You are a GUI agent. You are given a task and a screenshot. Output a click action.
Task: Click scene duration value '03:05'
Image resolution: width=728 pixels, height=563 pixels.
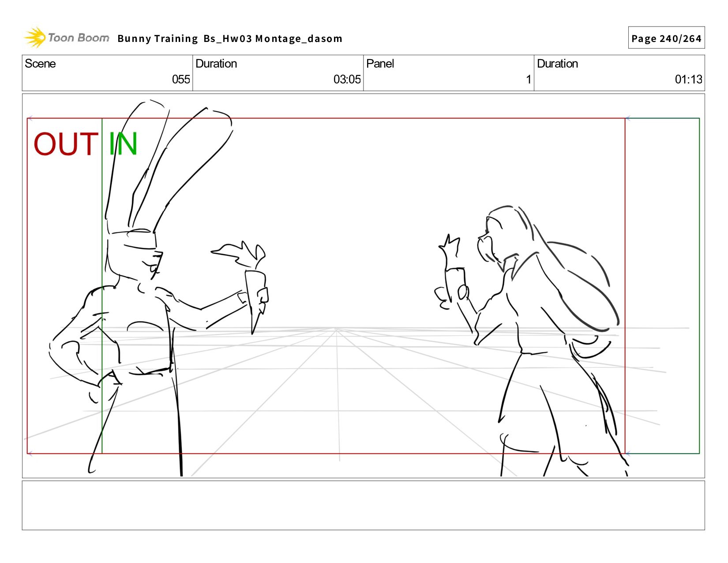pos(347,79)
